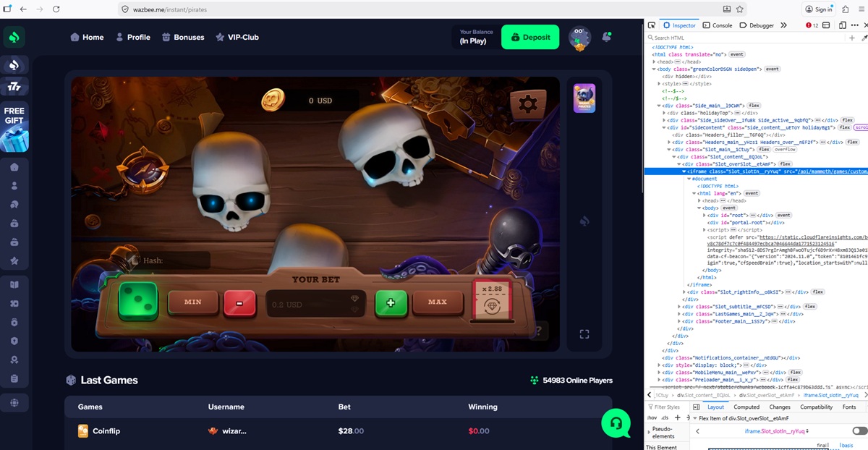This screenshot has width=868, height=450.
Task: Click the fullscreen icon beside the game
Action: click(584, 334)
